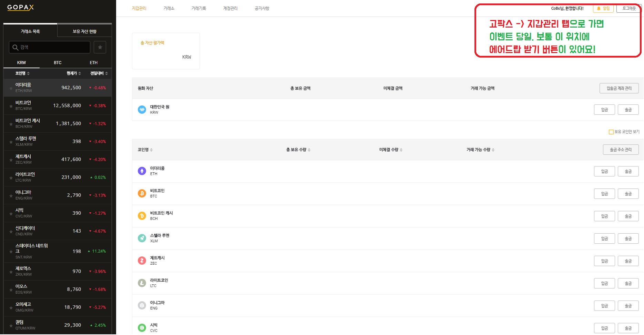Click 입금 for 대한민국 원 KRW
The image size is (644, 335).
coord(604,110)
